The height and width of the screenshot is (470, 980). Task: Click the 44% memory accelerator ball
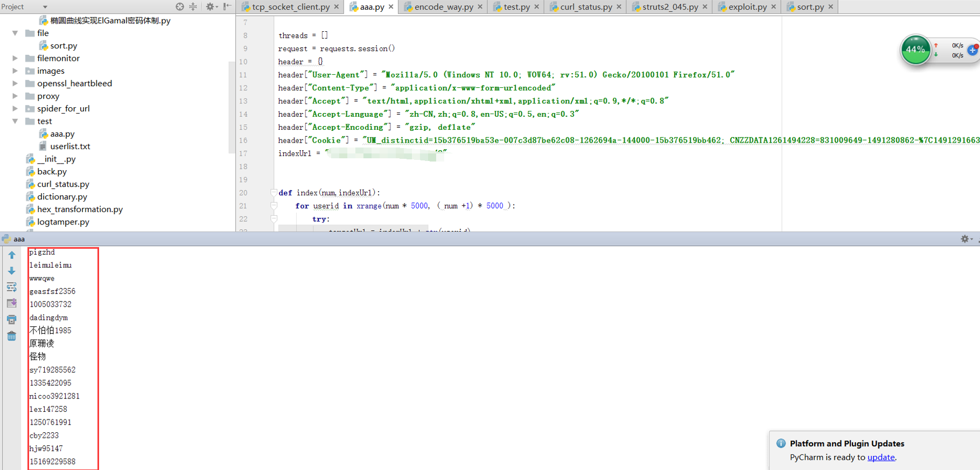click(915, 50)
